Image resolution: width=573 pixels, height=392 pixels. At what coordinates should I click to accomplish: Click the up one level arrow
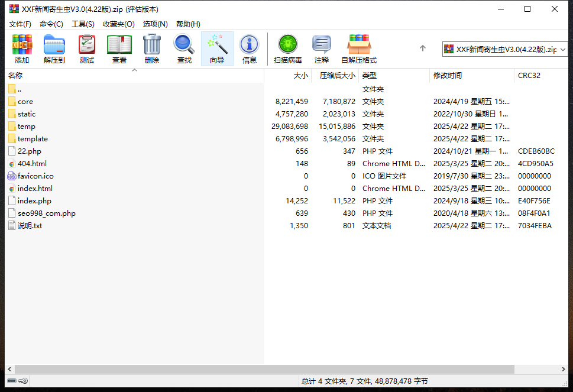(x=423, y=48)
